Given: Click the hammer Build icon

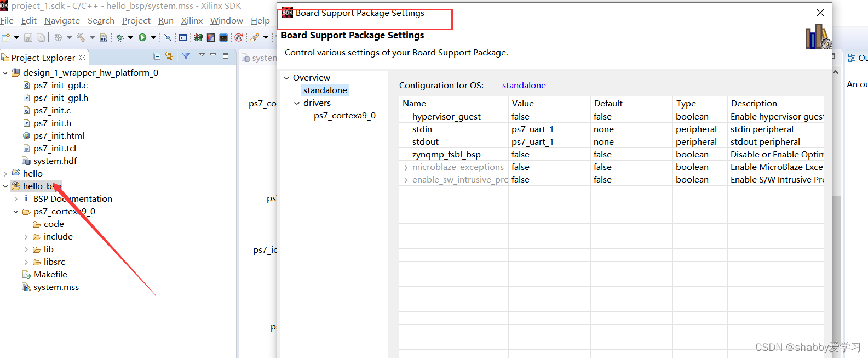Looking at the screenshot, I should click(x=81, y=37).
